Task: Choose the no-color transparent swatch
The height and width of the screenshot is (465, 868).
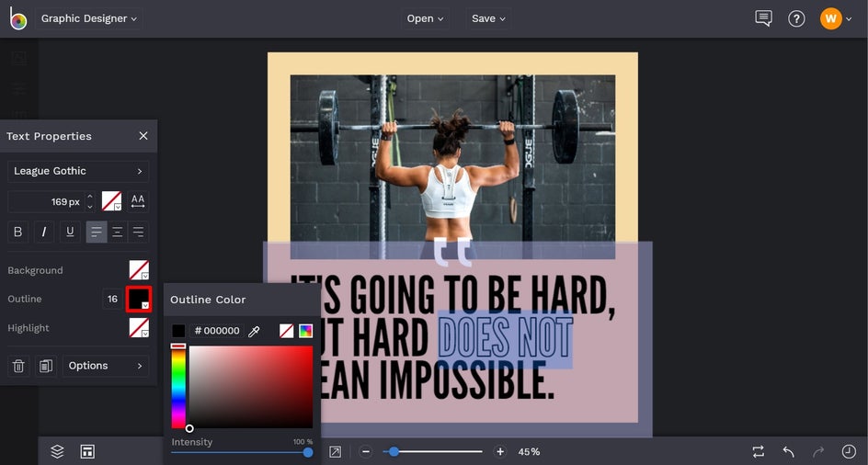Action: 286,331
